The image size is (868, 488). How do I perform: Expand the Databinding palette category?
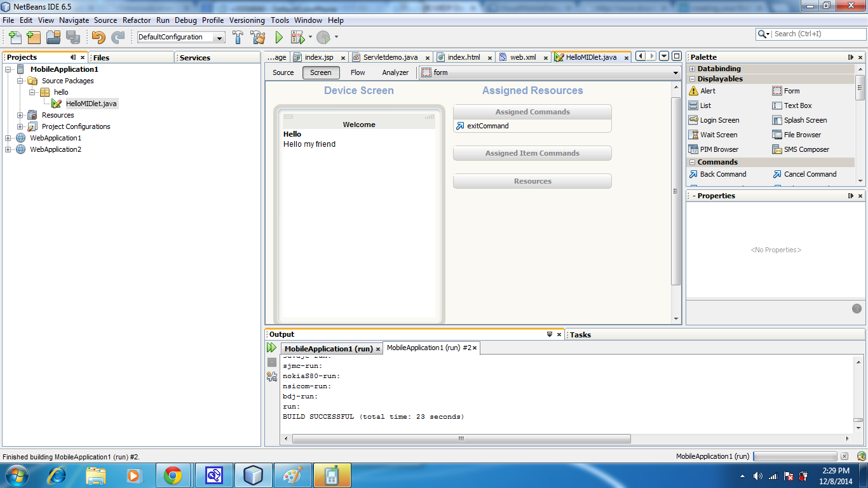693,69
